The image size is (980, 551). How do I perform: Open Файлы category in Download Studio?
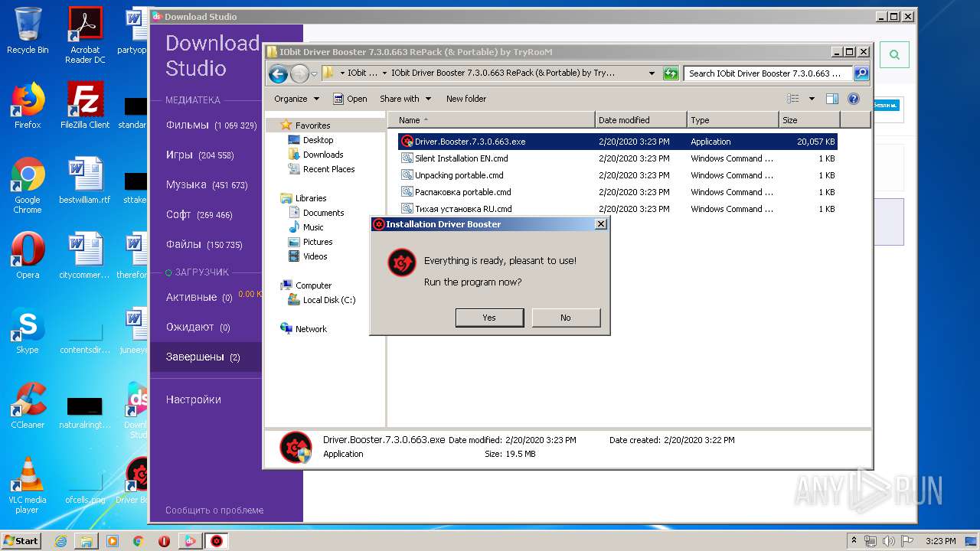coord(204,244)
